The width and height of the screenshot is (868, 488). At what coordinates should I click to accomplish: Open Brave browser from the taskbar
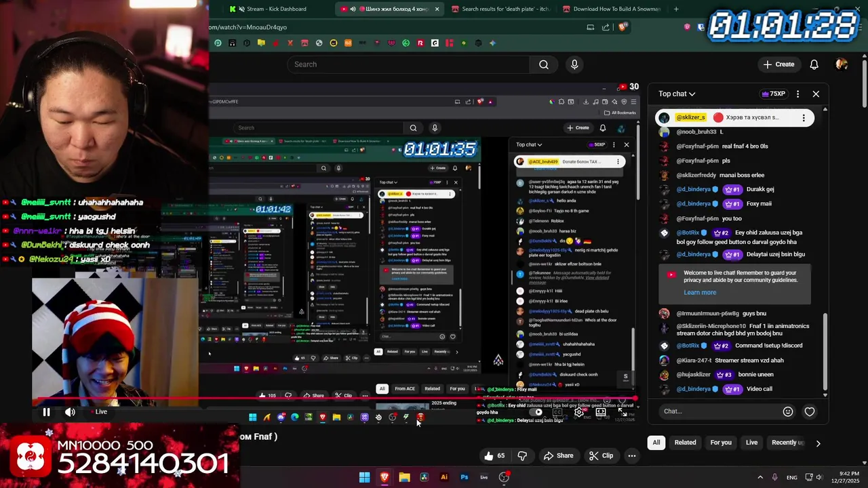(x=384, y=477)
